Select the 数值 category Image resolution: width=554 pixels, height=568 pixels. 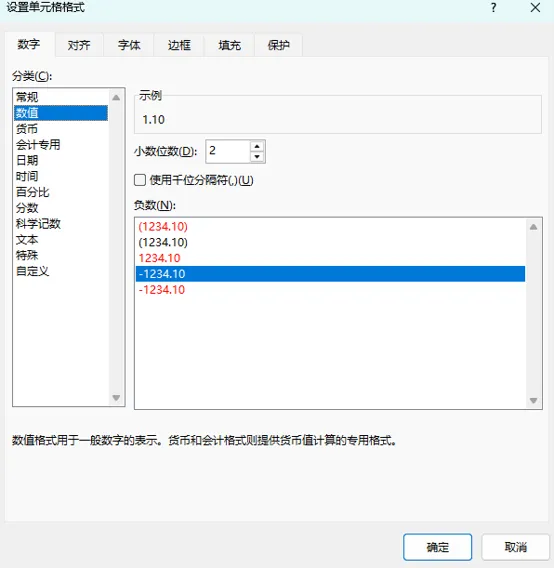[61, 113]
